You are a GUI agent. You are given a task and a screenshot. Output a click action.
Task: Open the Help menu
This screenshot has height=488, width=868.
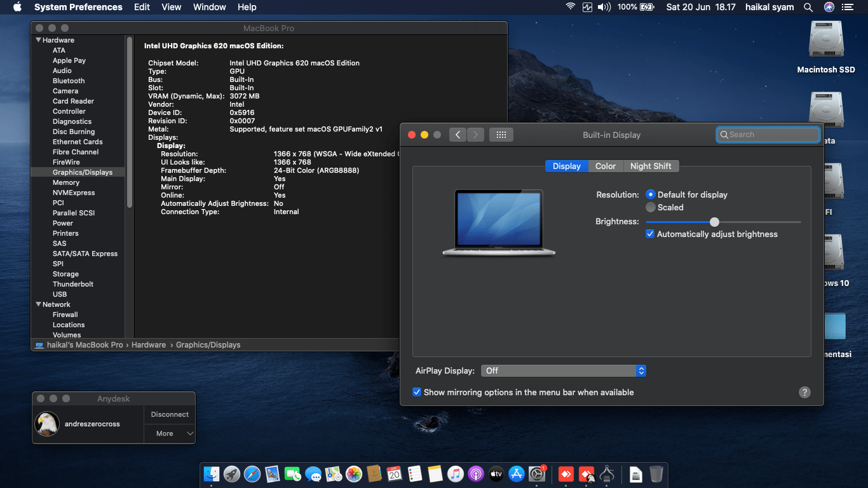point(247,7)
